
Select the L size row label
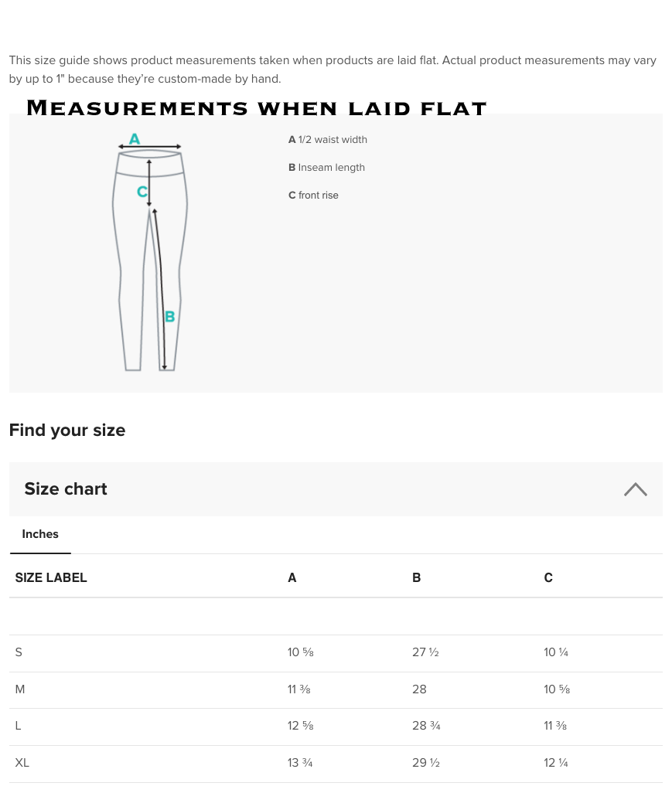pyautogui.click(x=18, y=726)
